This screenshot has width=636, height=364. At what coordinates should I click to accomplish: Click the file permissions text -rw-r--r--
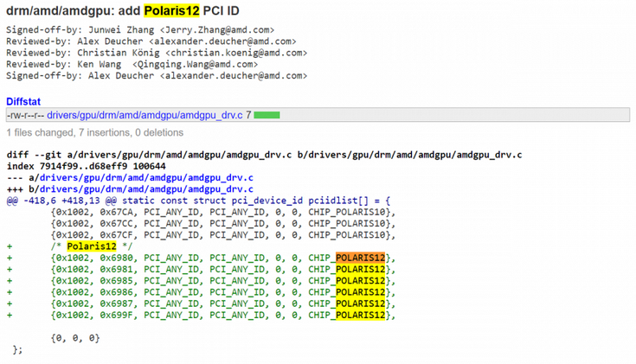24,115
